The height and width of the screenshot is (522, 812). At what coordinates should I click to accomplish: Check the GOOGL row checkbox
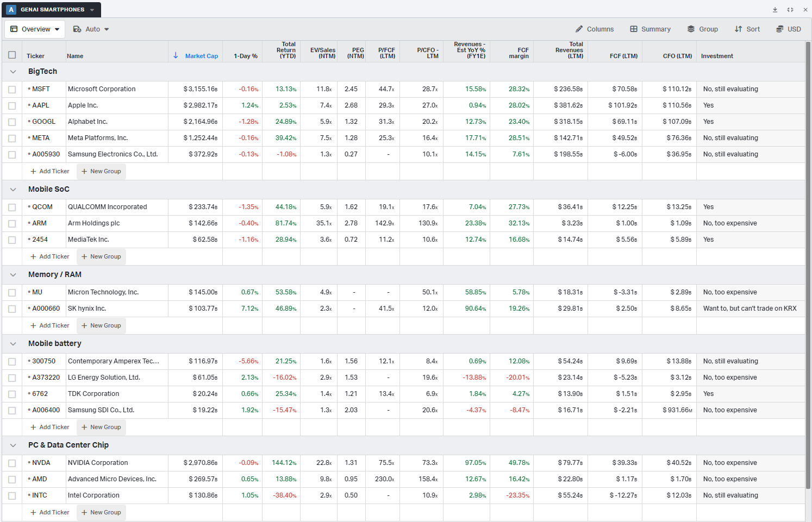coord(12,122)
